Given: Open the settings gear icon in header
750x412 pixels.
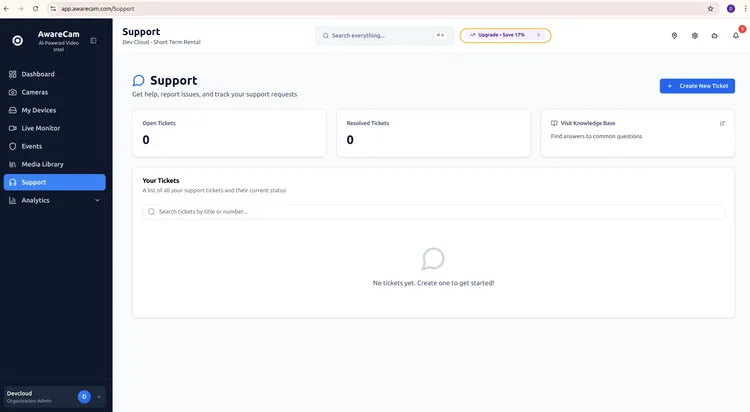Looking at the screenshot, I should coord(695,36).
